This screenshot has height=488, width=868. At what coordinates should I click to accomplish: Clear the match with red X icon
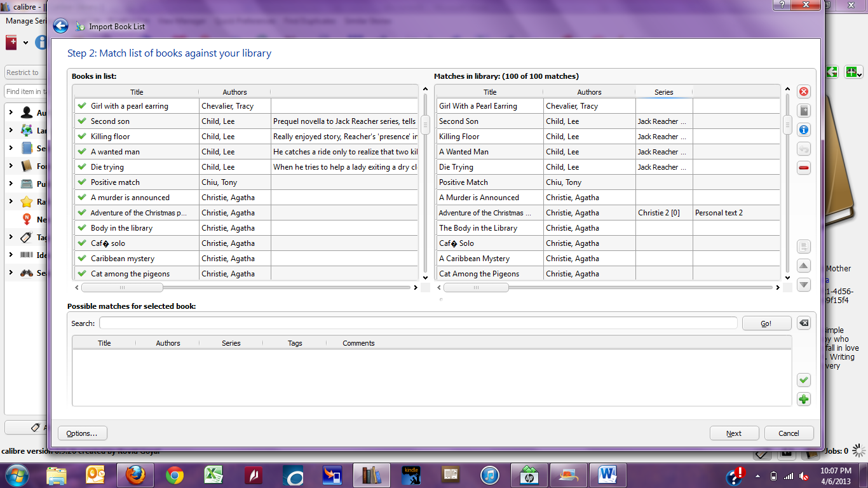tap(804, 92)
